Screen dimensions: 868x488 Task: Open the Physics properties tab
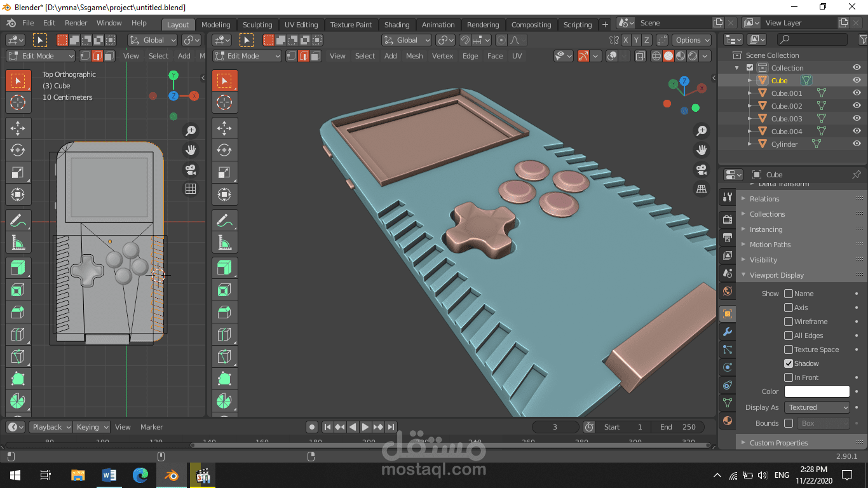tap(728, 367)
